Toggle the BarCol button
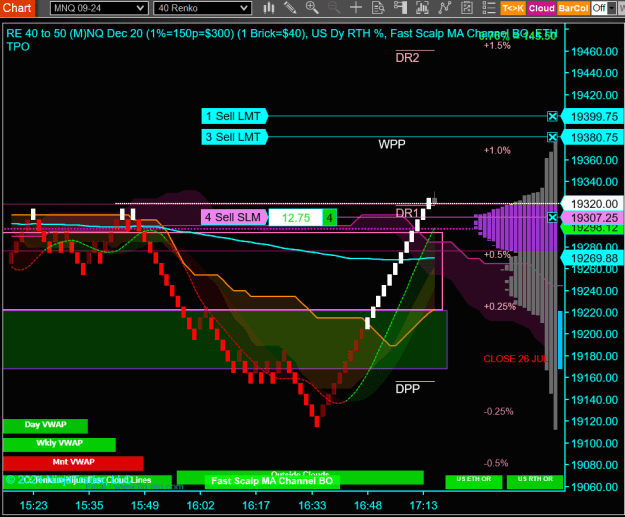 (573, 8)
